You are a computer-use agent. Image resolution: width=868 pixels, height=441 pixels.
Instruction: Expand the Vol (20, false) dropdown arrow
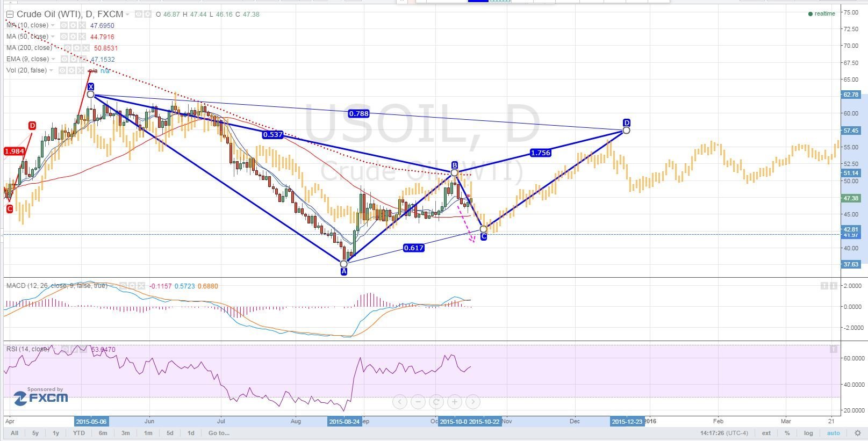[51, 70]
